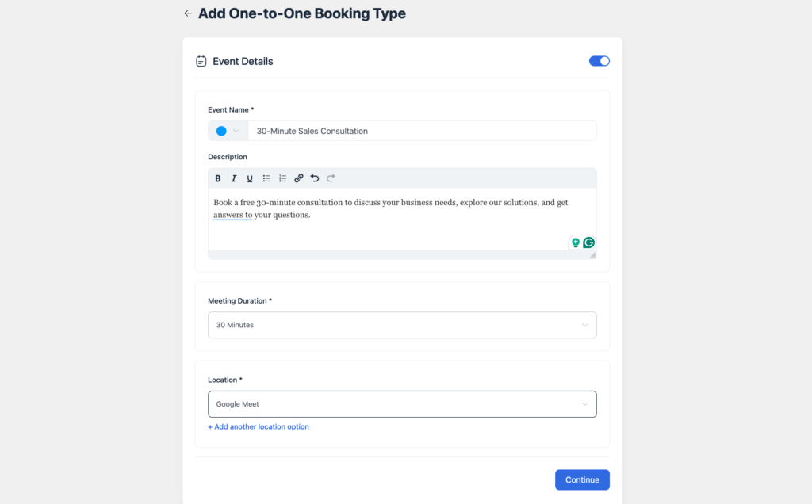Click the chevron next to event color
Image resolution: width=812 pixels, height=504 pixels.
[x=236, y=131]
